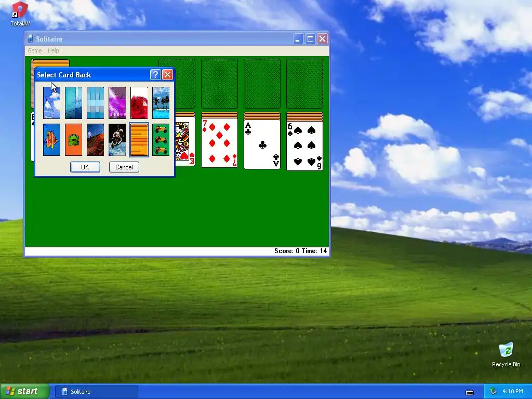
Task: Click the empty foundation slot above ace of clubs
Action: pyautogui.click(x=262, y=84)
